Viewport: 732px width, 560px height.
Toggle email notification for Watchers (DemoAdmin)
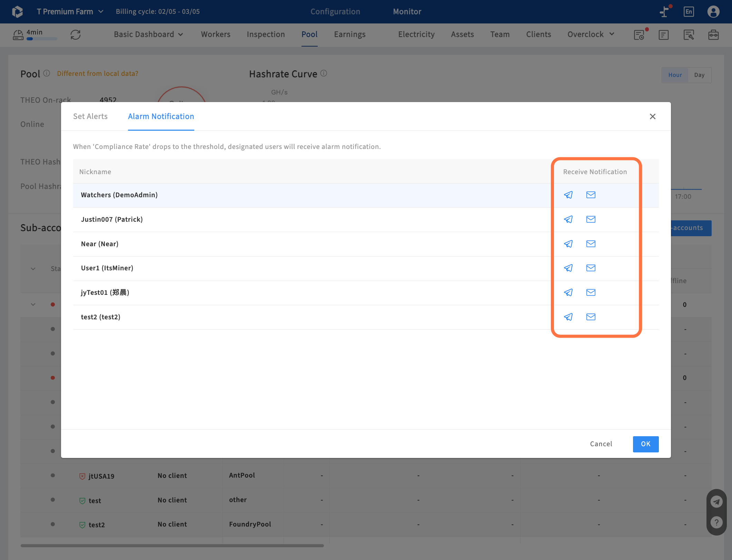pyautogui.click(x=591, y=195)
